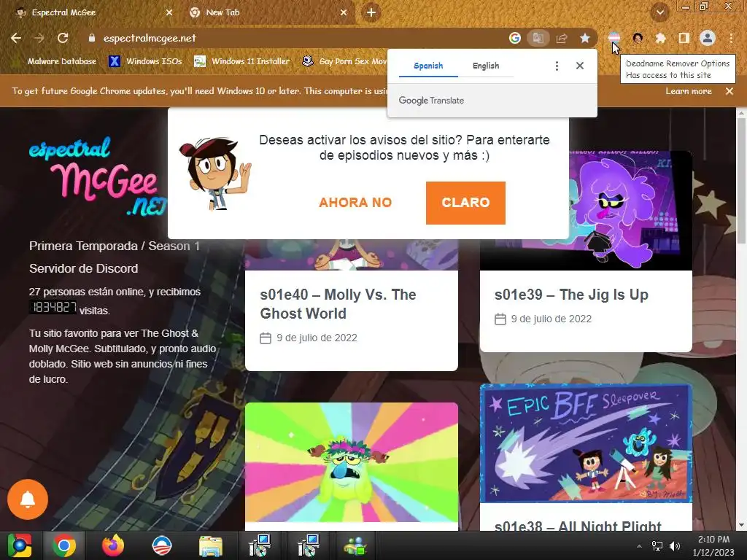Click the orange CLARO button
Viewport: 747px width, 560px height.
click(465, 203)
